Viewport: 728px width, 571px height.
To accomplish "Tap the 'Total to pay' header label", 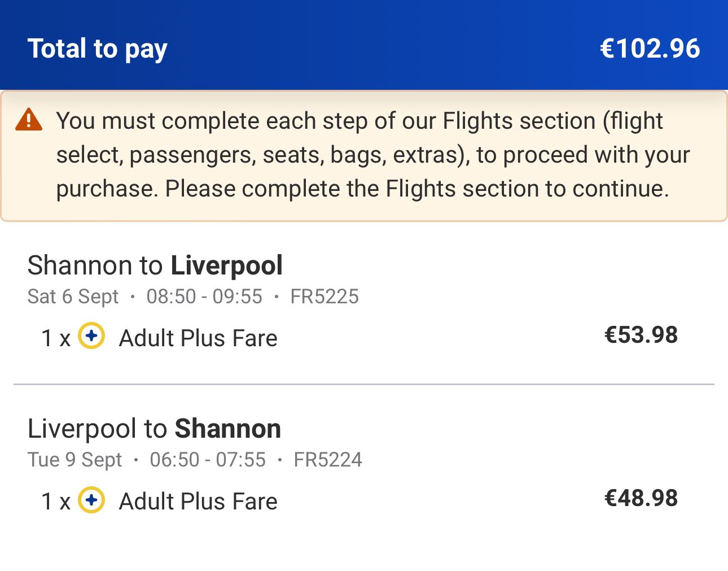I will tap(98, 49).
